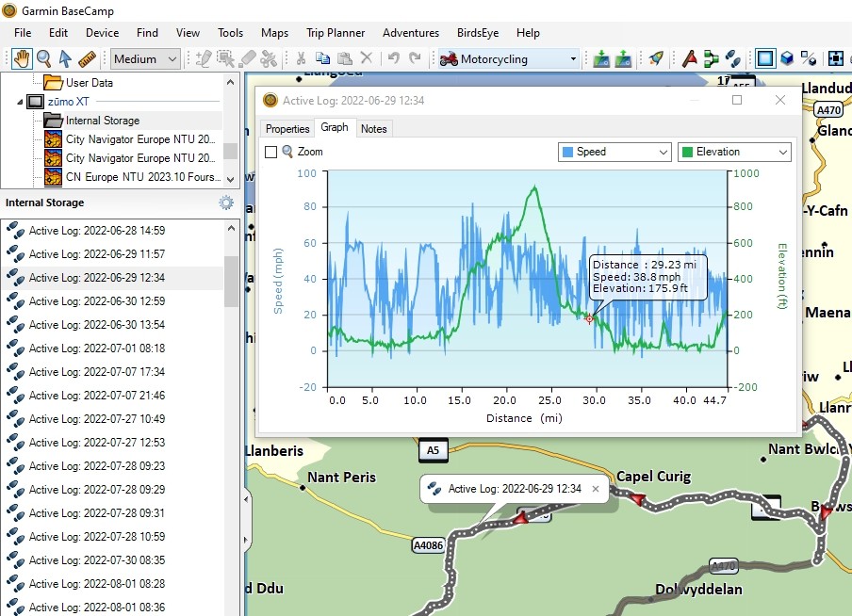The width and height of the screenshot is (852, 616).
Task: Open the Find menu
Action: click(x=147, y=33)
